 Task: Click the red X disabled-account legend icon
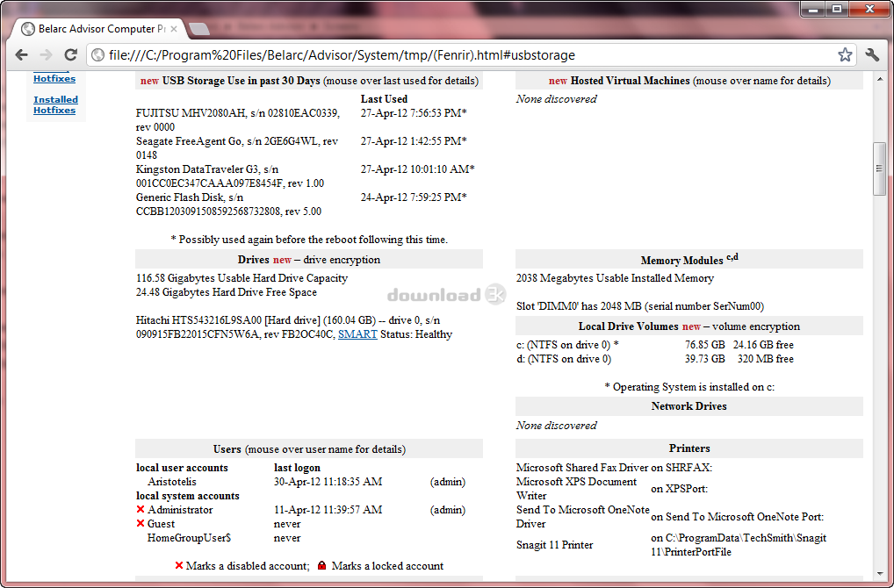click(178, 566)
